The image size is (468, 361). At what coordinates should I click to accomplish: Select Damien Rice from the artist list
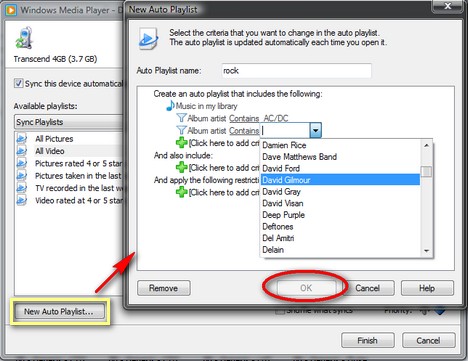(340, 145)
